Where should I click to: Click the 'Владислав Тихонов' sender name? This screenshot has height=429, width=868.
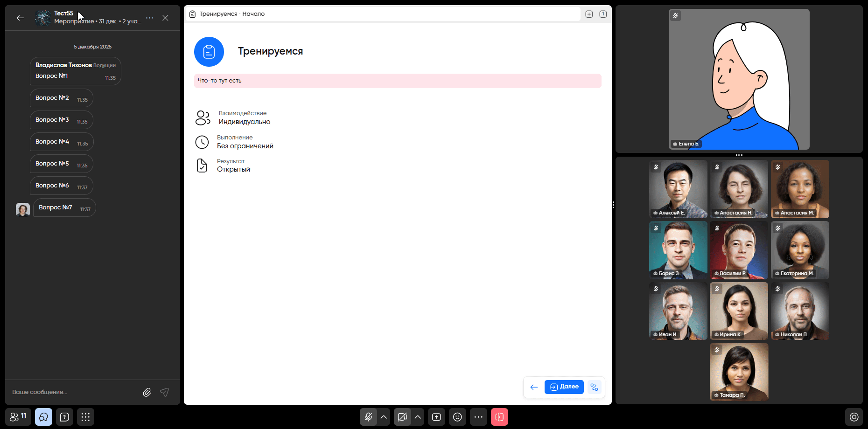coord(63,65)
